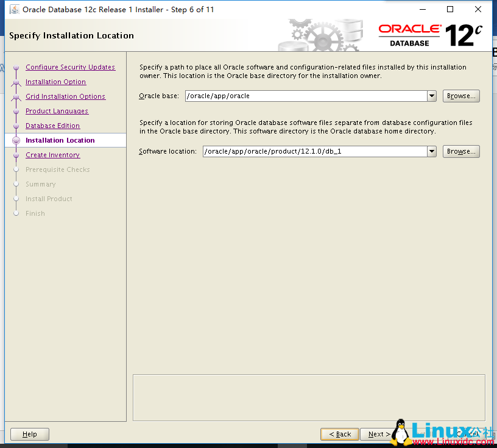Browse for the Oracle base directory
The height and width of the screenshot is (448, 497).
[x=460, y=96]
